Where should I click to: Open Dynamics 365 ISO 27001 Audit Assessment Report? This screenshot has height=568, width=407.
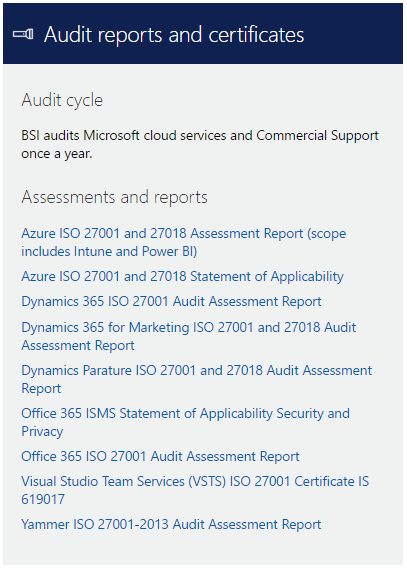point(171,301)
